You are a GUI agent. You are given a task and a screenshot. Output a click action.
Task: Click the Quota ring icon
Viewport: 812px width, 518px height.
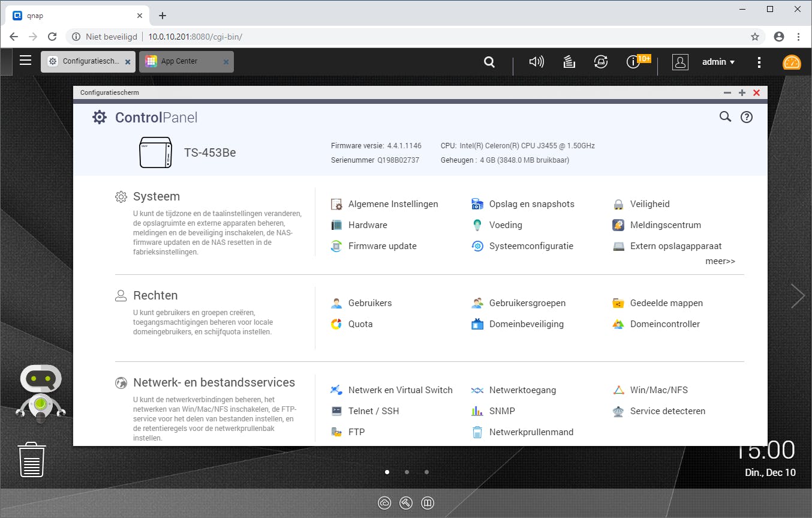tap(336, 324)
